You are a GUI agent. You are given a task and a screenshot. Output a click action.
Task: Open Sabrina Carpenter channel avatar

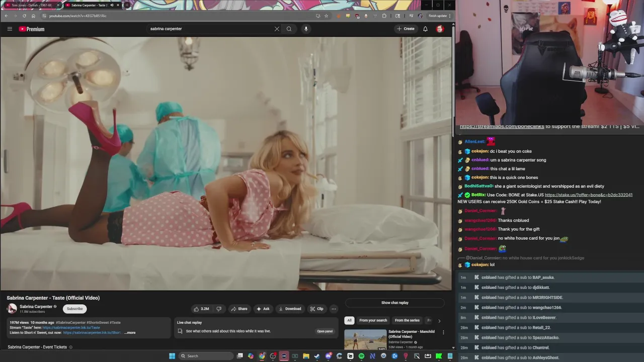coord(12,309)
